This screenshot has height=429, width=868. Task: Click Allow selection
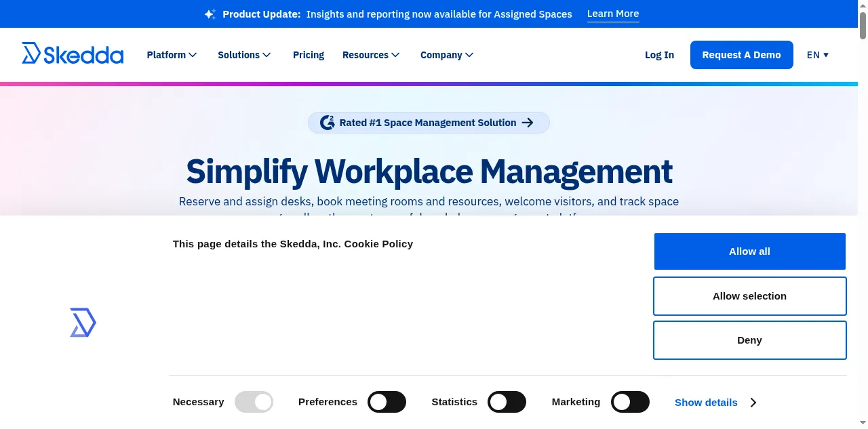click(750, 296)
